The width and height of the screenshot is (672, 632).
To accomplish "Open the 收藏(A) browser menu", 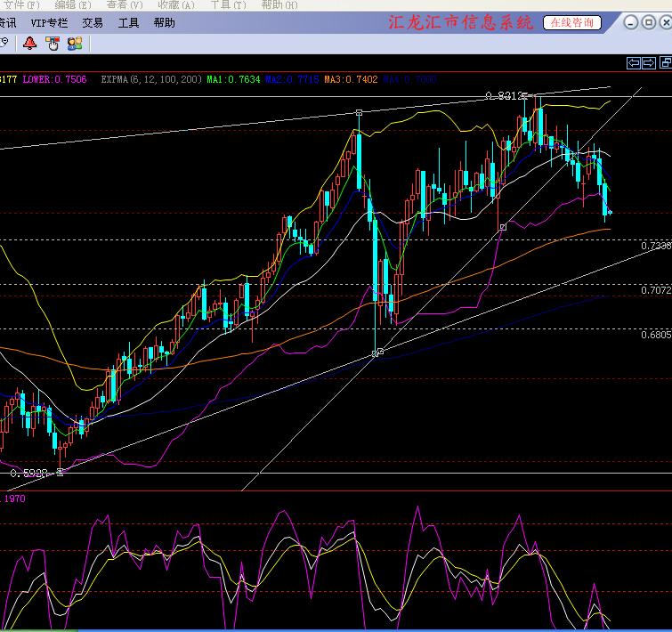I will tap(175, 5).
